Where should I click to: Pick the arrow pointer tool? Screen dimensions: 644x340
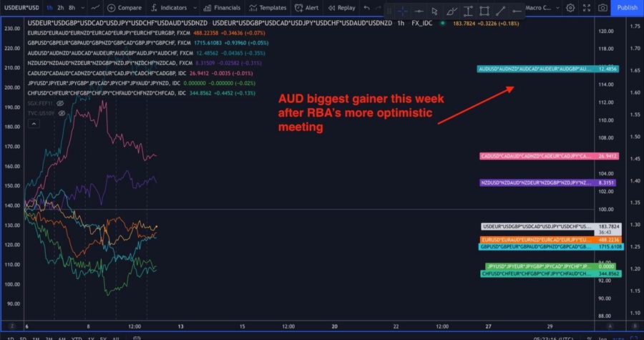click(x=434, y=11)
